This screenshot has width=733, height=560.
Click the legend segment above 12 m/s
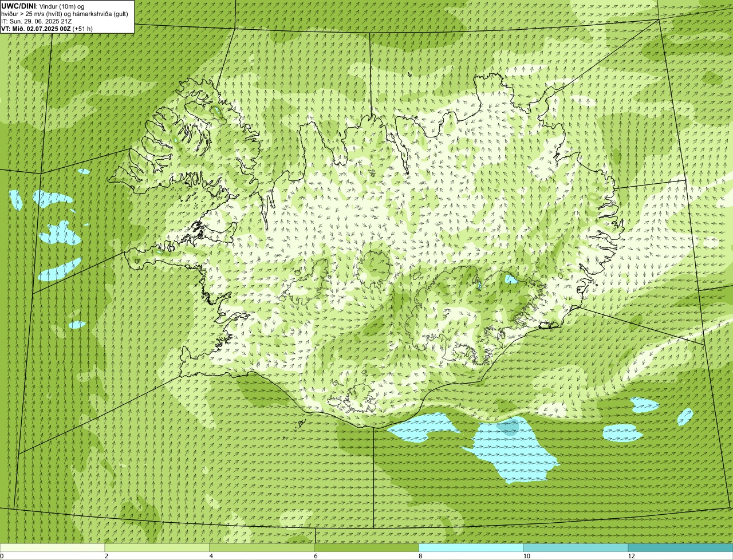[680, 547]
